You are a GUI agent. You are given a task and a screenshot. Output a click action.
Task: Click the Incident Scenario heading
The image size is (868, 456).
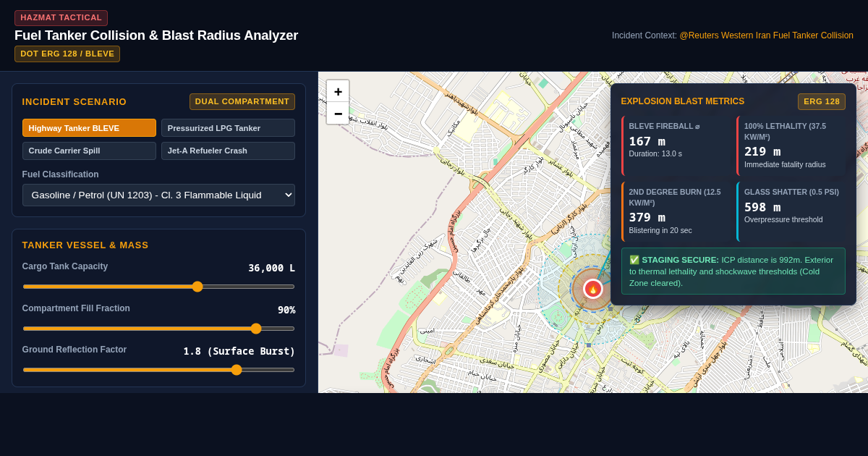tap(75, 102)
